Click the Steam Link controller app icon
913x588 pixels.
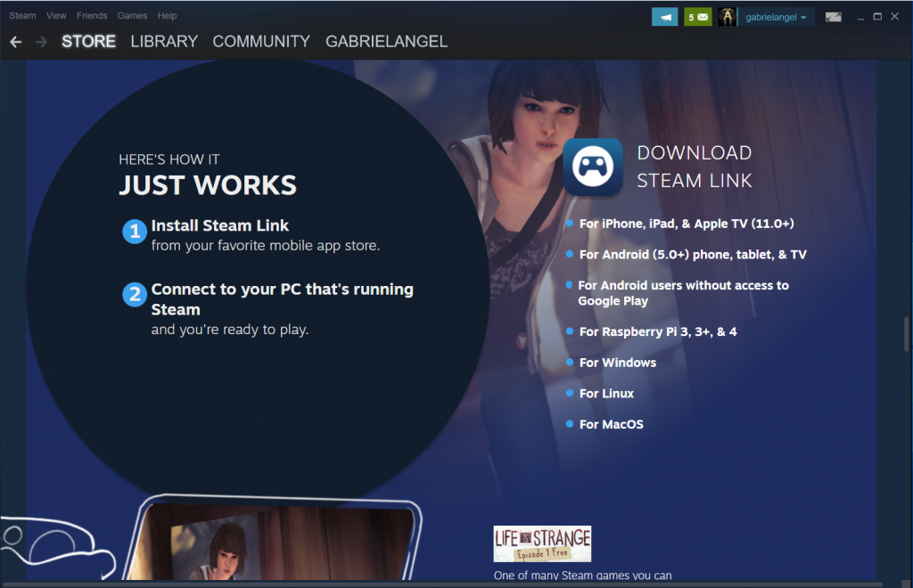coord(592,167)
